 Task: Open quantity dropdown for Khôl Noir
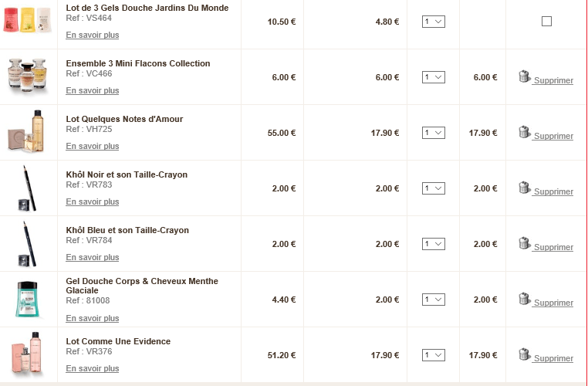(x=434, y=188)
